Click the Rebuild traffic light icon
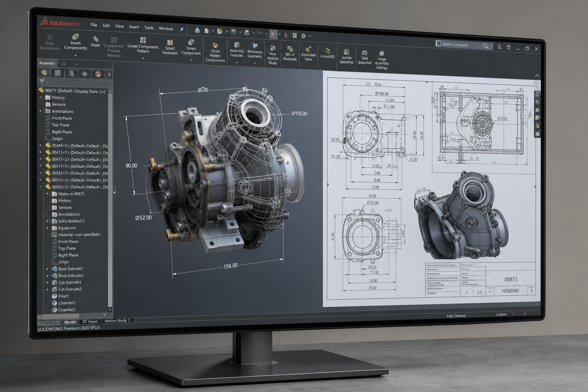 click(x=286, y=35)
